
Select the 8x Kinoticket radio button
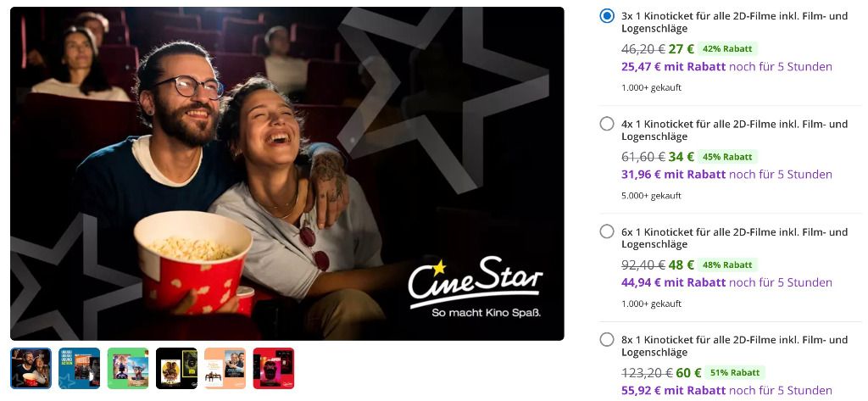pos(607,339)
